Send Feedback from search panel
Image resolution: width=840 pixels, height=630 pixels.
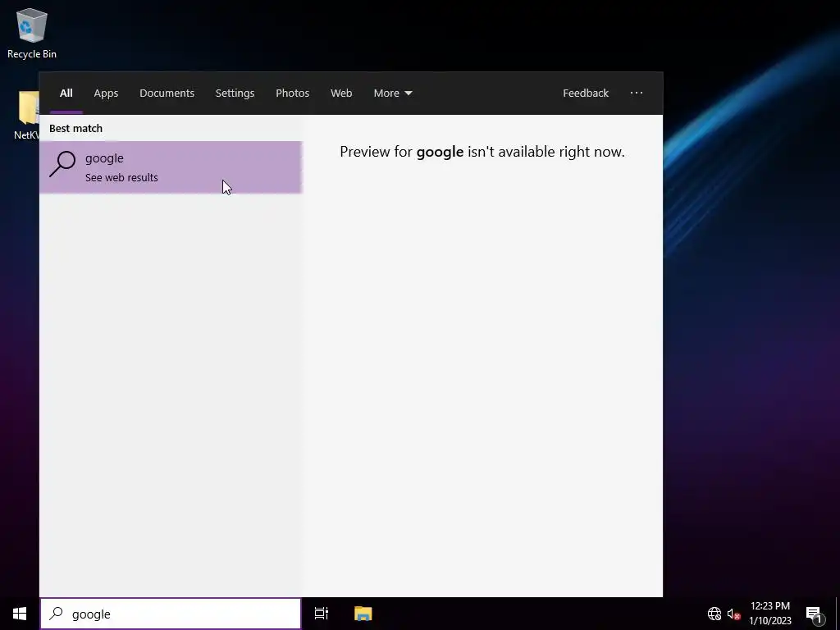tap(586, 93)
